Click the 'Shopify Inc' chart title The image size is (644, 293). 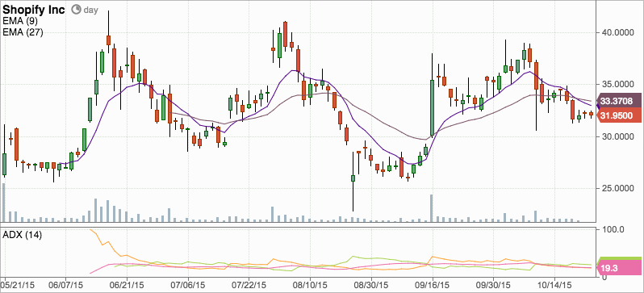(x=34, y=10)
